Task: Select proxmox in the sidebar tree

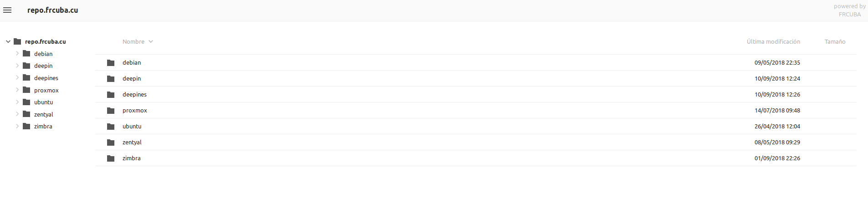Action: (x=46, y=90)
